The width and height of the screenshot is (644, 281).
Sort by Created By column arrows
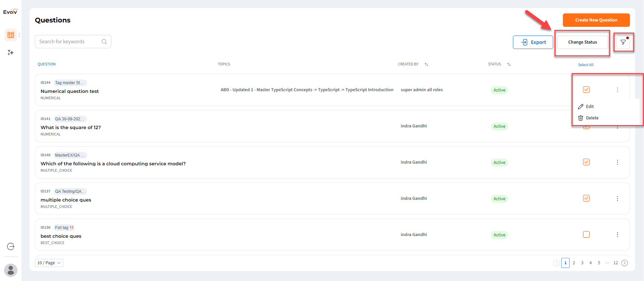(426, 64)
